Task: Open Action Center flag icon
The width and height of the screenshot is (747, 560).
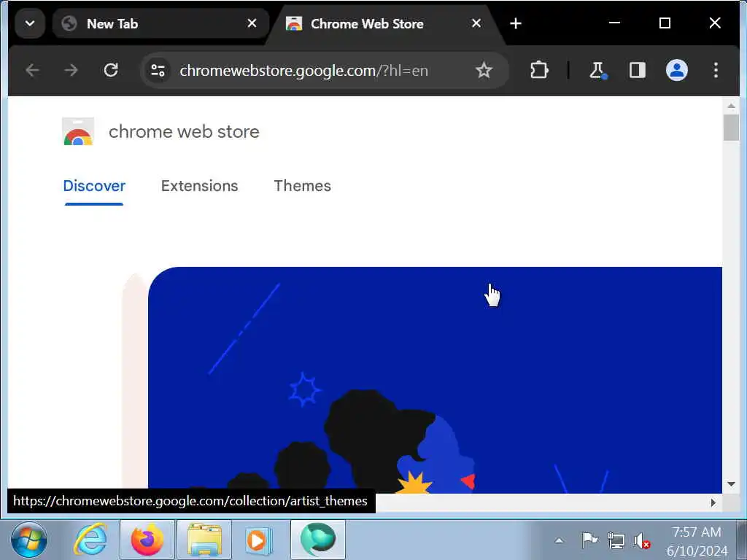Action: pyautogui.click(x=589, y=540)
